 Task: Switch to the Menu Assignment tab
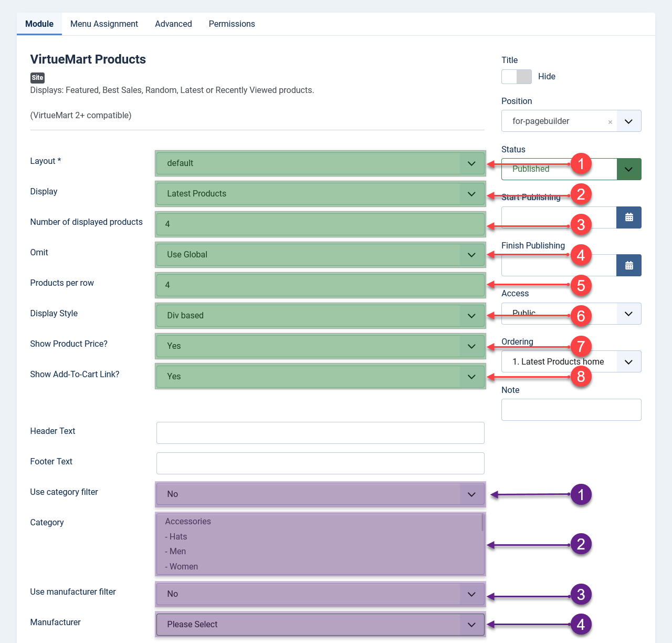104,24
